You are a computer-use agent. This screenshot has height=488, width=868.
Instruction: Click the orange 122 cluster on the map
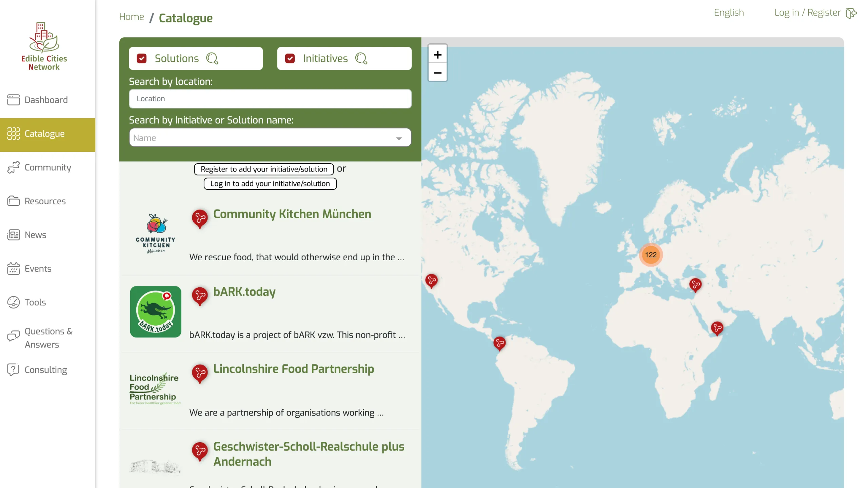[651, 255]
